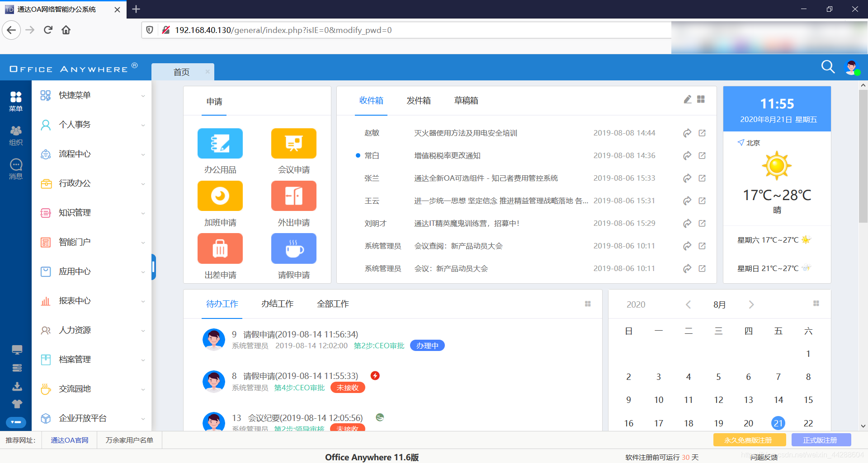This screenshot has height=463, width=868.
Task: Open the 外出申请 icon
Action: [294, 196]
